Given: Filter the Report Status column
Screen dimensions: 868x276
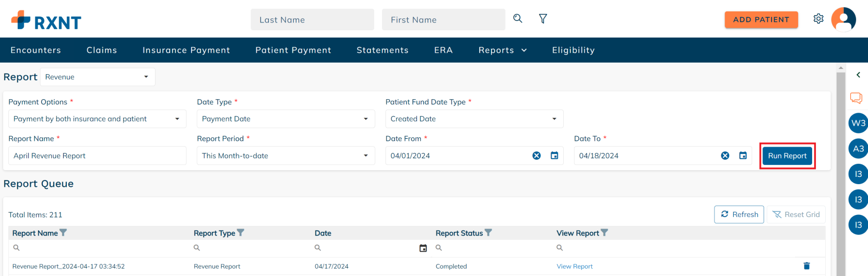Looking at the screenshot, I should click(488, 233).
